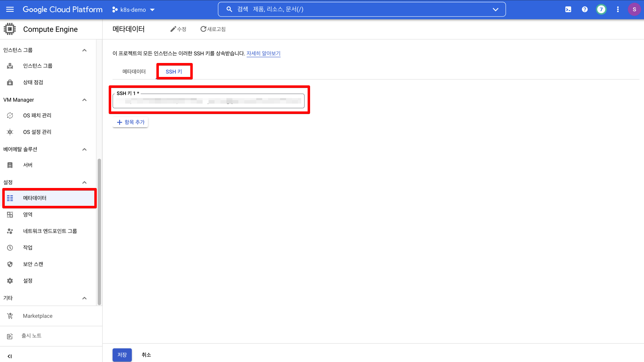
Task: Collapse the VM Manager section
Action: [84, 100]
